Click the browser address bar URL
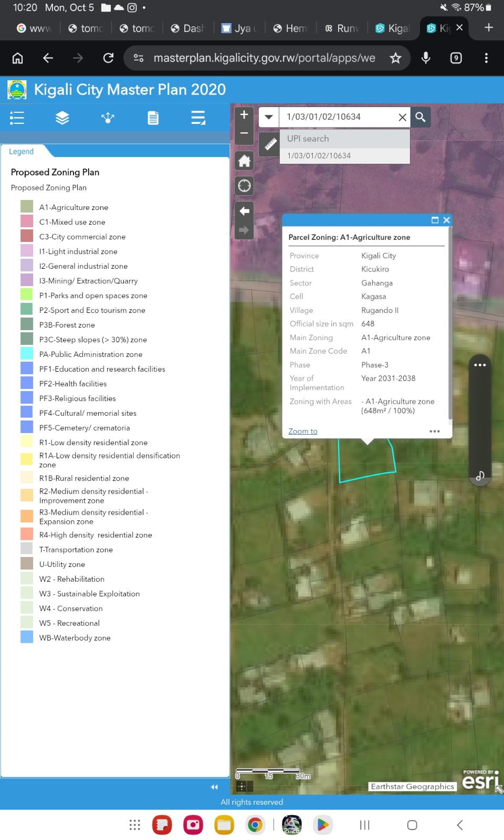This screenshot has height=840, width=504. (264, 58)
